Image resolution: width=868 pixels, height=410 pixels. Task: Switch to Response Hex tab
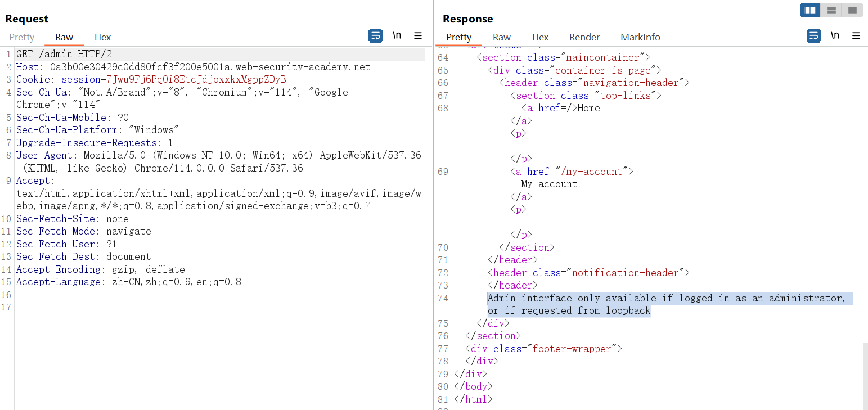coord(541,37)
